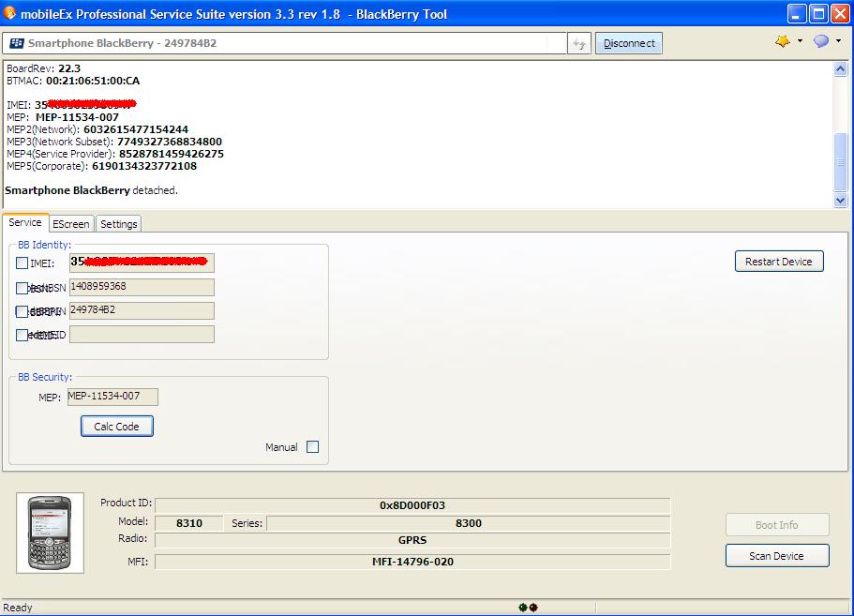Click the MEP5 code 6190134323772108

point(144,166)
